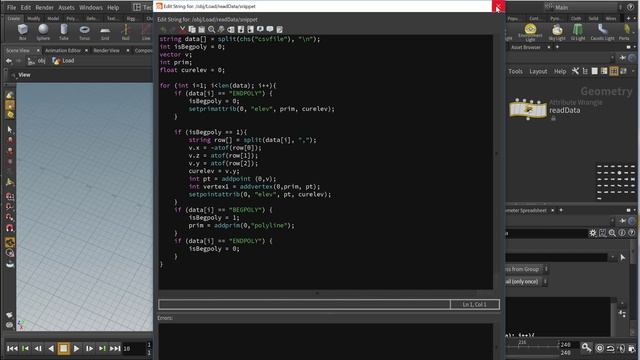Viewport: 640px width, 360px height.
Task: Add a new pane tab beside Asset Browser
Action: click(x=557, y=47)
